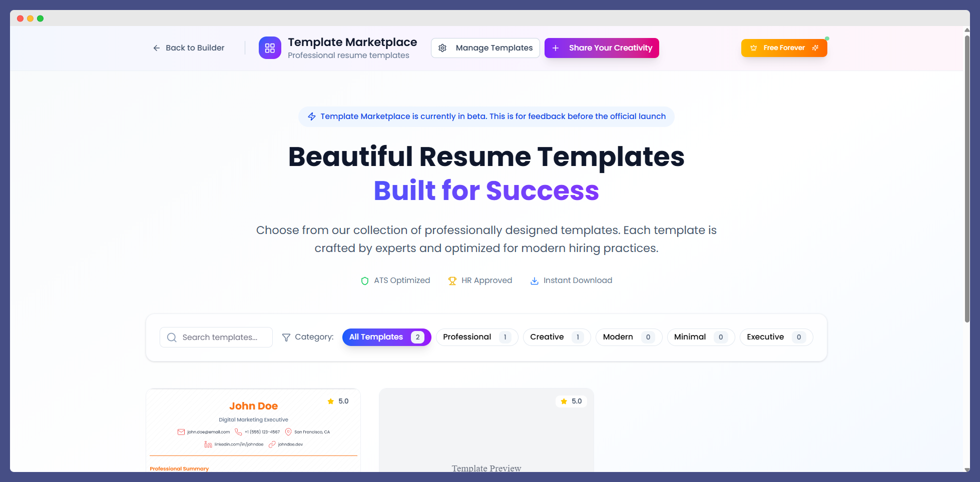Screen dimensions: 980x482
Task: Enable the Professional category filter
Action: pos(476,337)
